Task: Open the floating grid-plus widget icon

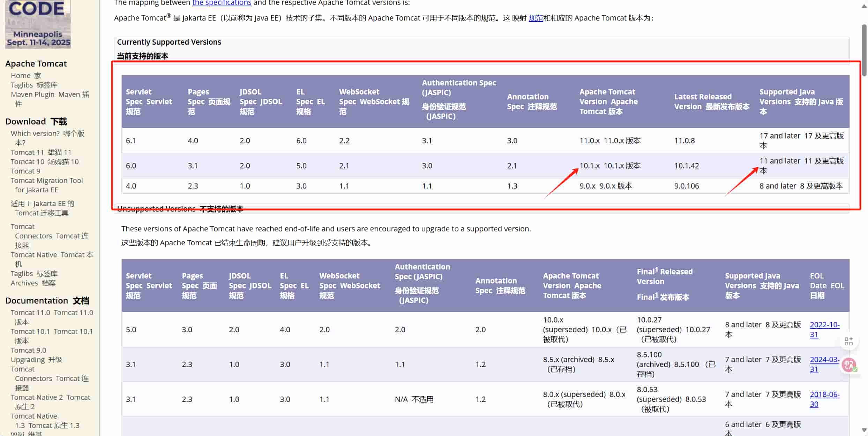Action: [x=848, y=341]
